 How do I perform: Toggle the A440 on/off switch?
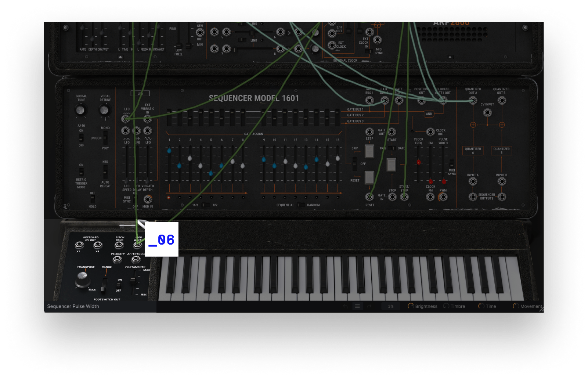(x=81, y=138)
